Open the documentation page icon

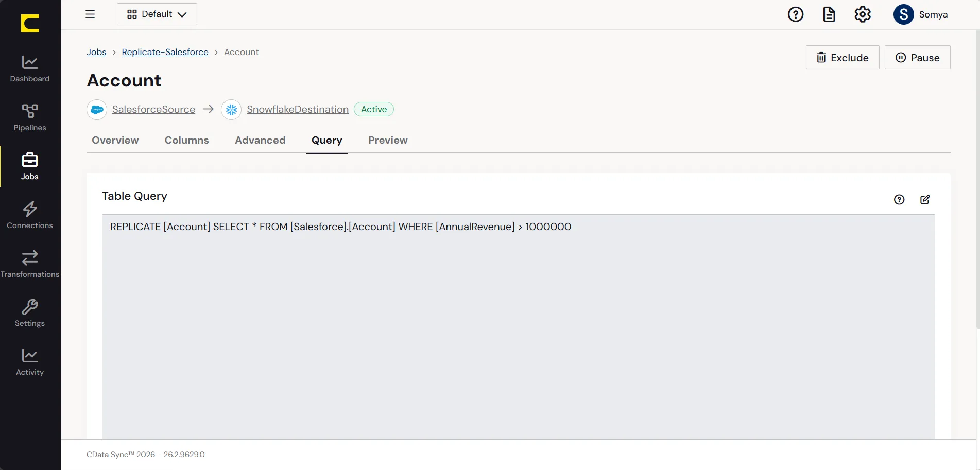click(x=829, y=14)
